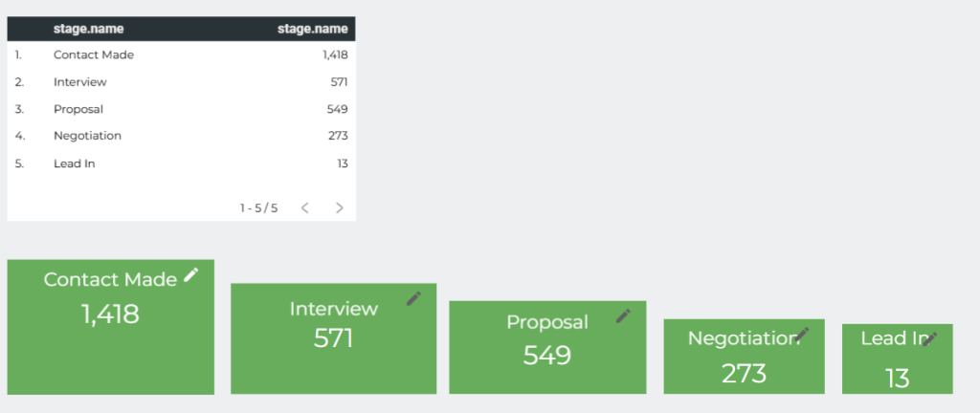This screenshot has height=413, width=980.
Task: Click the 1,418 value on Contact Made scorecard
Action: point(110,314)
